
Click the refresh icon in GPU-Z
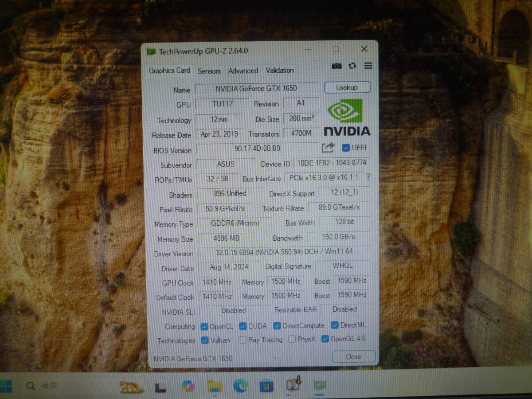point(352,66)
